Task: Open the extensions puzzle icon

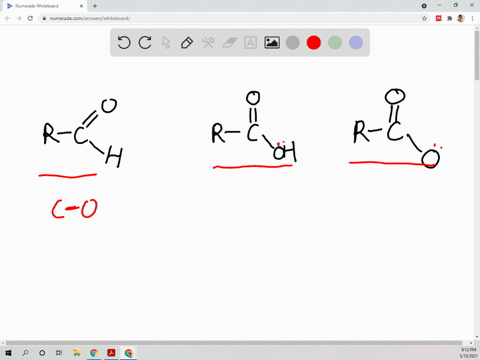Action: 449,18
